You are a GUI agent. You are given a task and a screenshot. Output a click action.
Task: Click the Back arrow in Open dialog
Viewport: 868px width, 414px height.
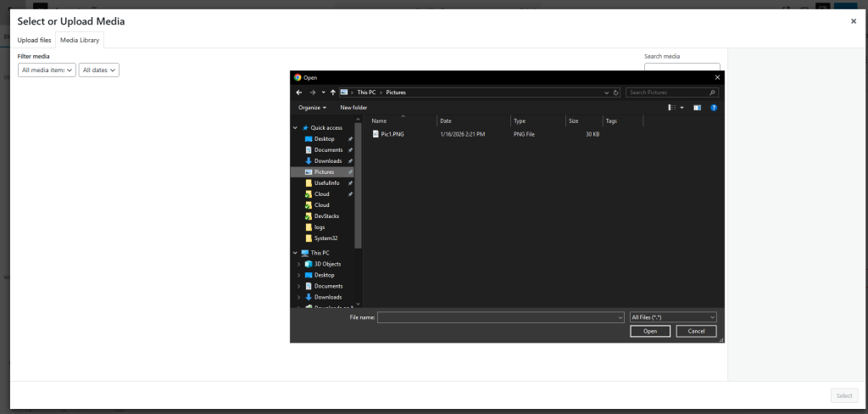coord(298,92)
